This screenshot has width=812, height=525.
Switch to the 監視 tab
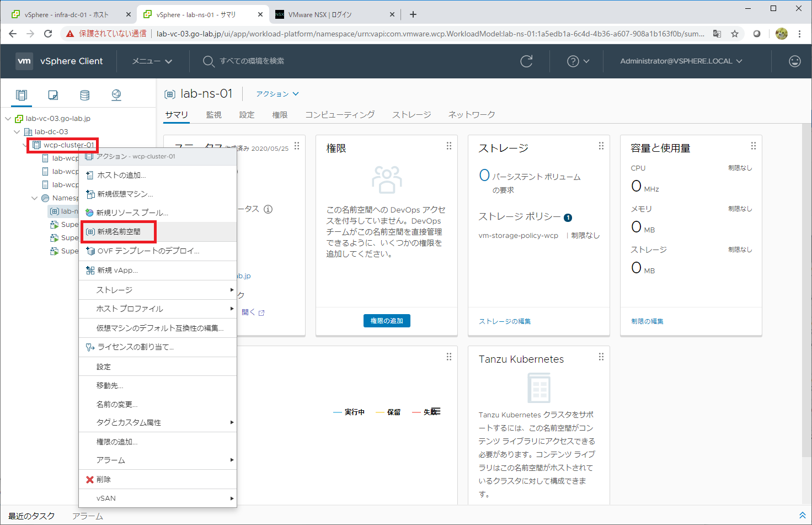213,115
